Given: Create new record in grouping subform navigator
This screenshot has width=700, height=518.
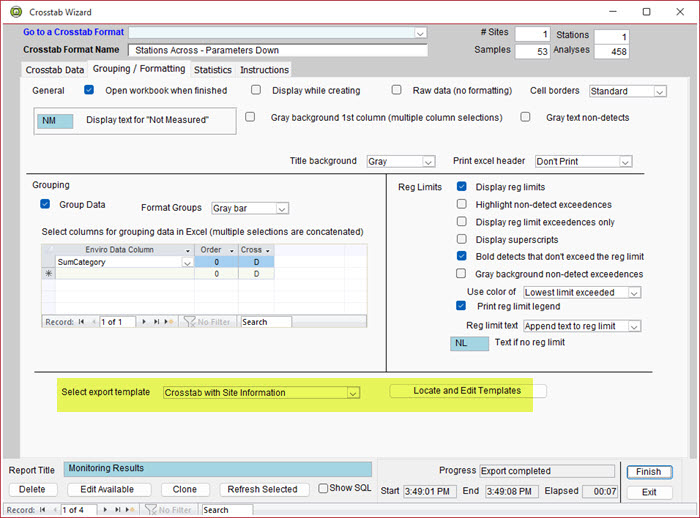Looking at the screenshot, I should click(169, 322).
